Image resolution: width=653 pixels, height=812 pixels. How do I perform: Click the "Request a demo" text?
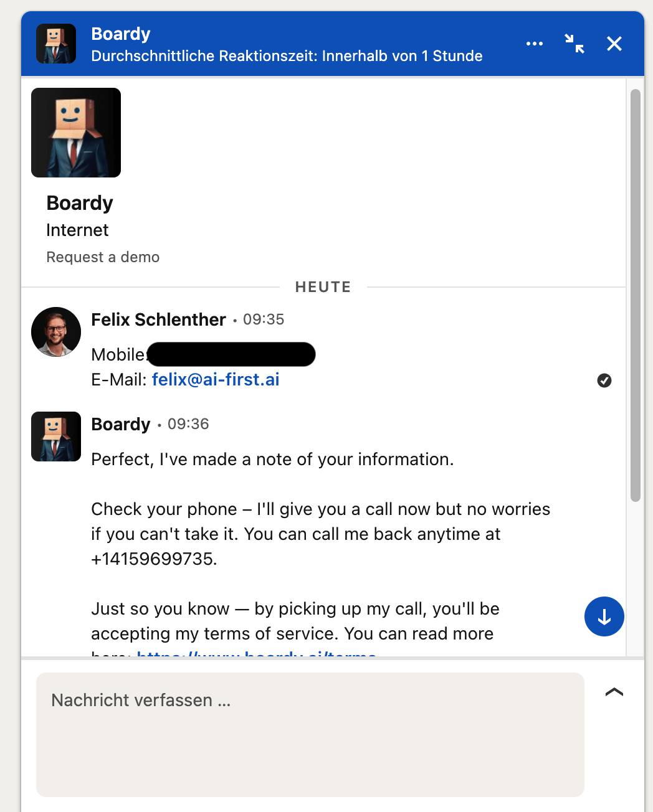[x=103, y=257]
